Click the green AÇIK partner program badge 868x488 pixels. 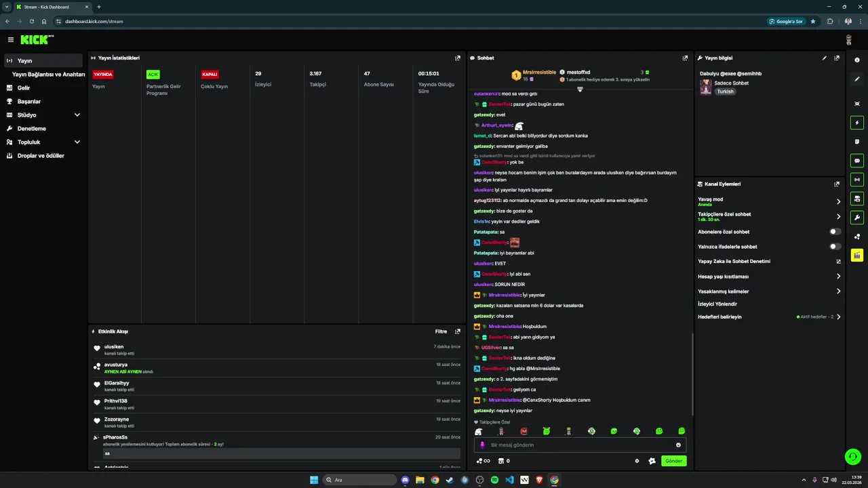coord(153,75)
